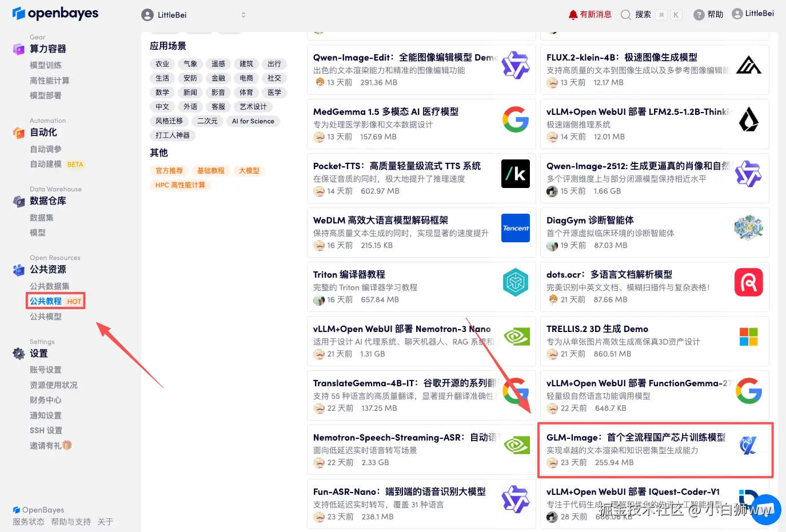
Task: Click the openbayes logo
Action: [55, 13]
